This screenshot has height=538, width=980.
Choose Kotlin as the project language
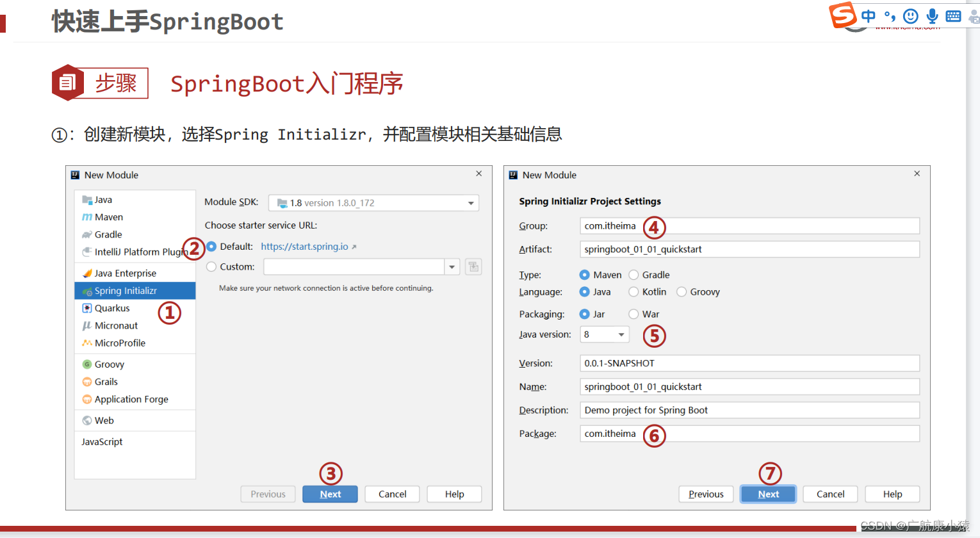635,291
